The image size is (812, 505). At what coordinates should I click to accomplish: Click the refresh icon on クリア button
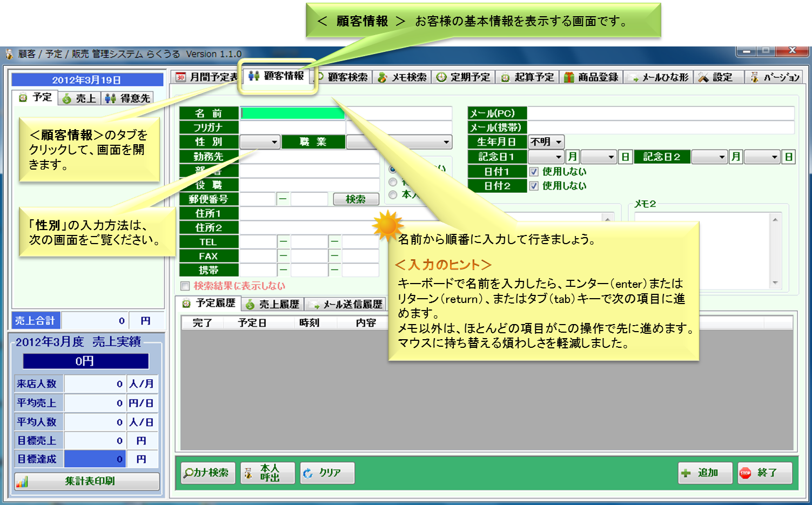tap(308, 473)
